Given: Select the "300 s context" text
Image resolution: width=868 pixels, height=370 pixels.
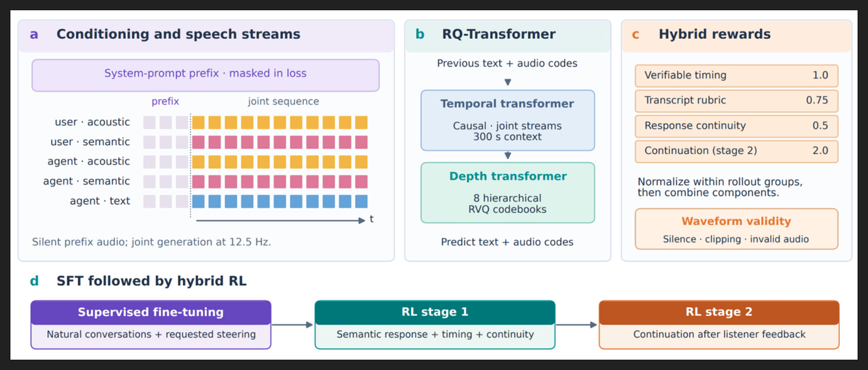Looking at the screenshot, I should [507, 136].
